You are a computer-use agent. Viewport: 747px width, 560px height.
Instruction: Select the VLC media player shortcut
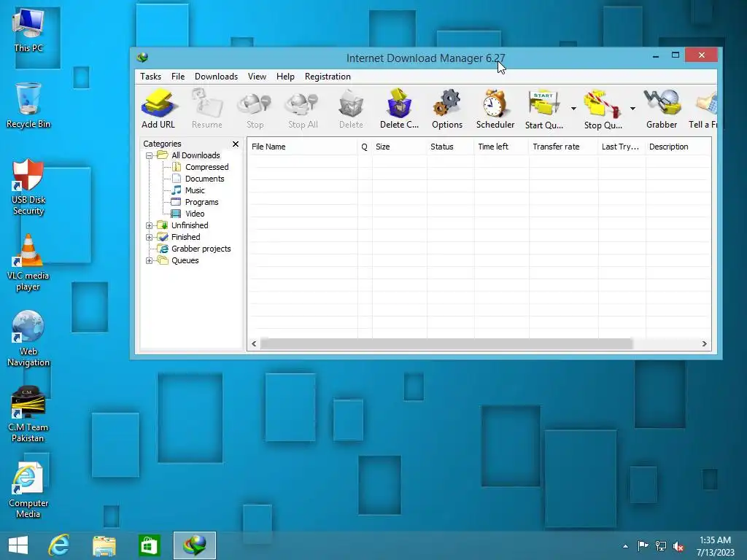point(28,262)
